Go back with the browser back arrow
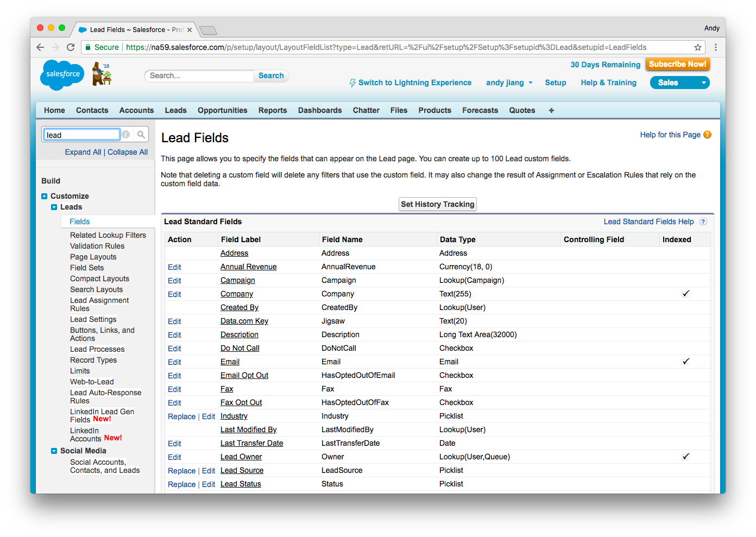This screenshot has height=537, width=756. 40,47
